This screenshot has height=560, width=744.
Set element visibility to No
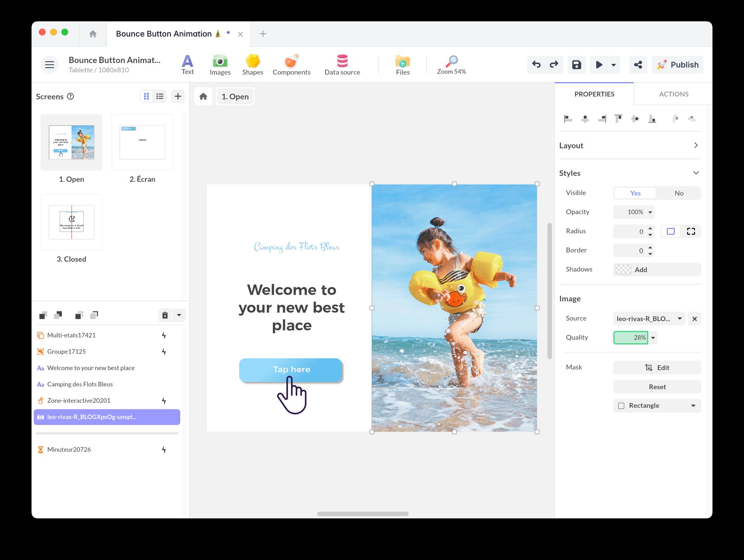[x=679, y=193]
